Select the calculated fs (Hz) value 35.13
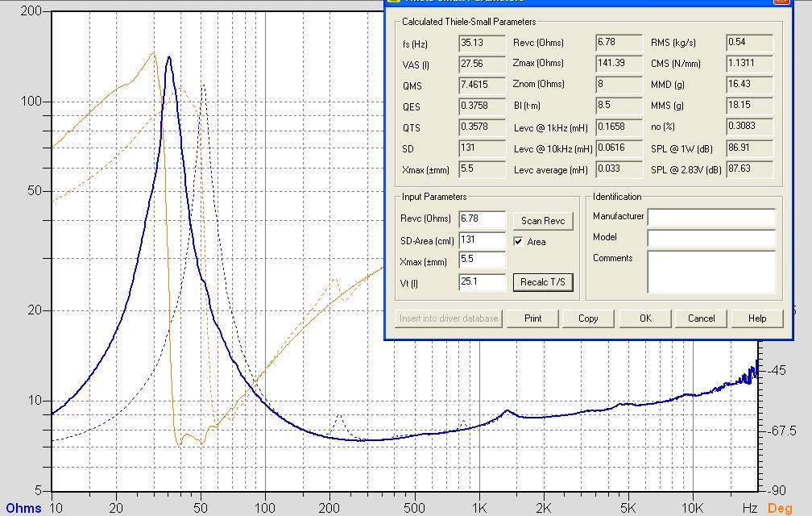This screenshot has height=516, width=812. (x=482, y=44)
